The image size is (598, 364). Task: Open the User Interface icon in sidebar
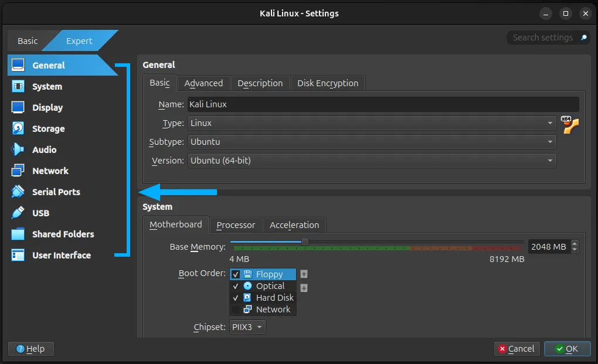(x=18, y=255)
